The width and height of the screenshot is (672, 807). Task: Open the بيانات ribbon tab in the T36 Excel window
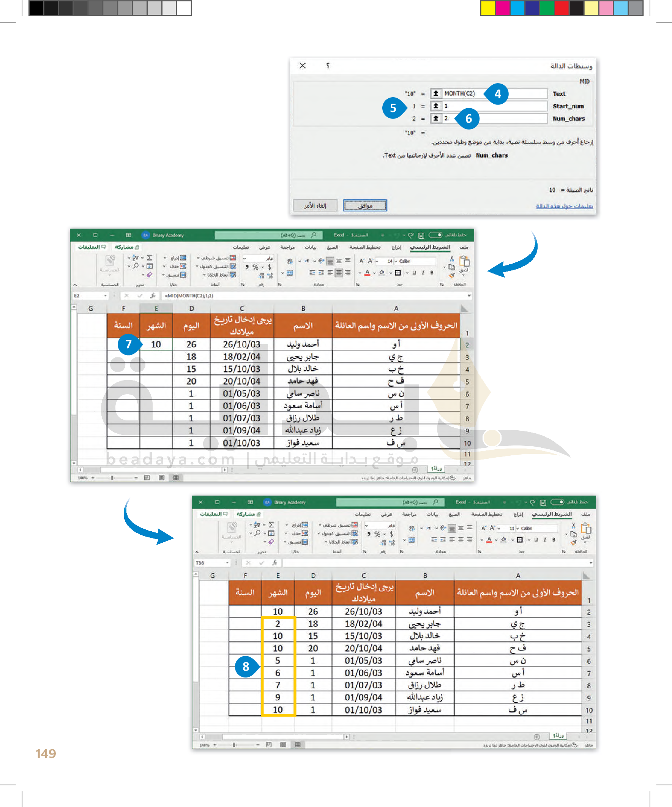432,514
